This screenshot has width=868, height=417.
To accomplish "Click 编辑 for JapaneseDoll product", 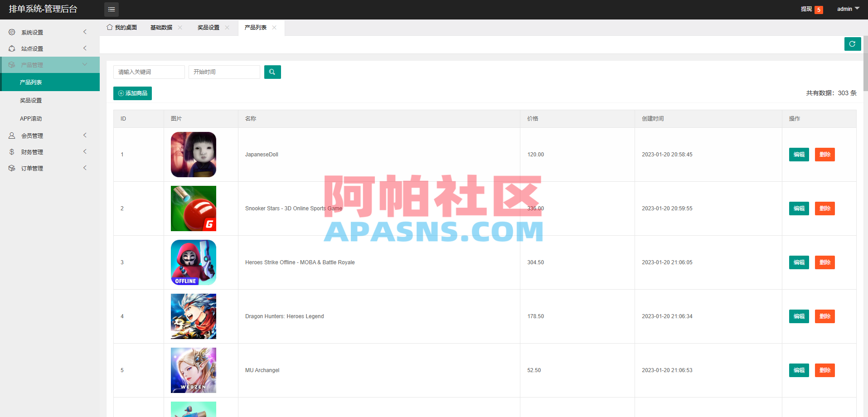I will click(x=799, y=154).
